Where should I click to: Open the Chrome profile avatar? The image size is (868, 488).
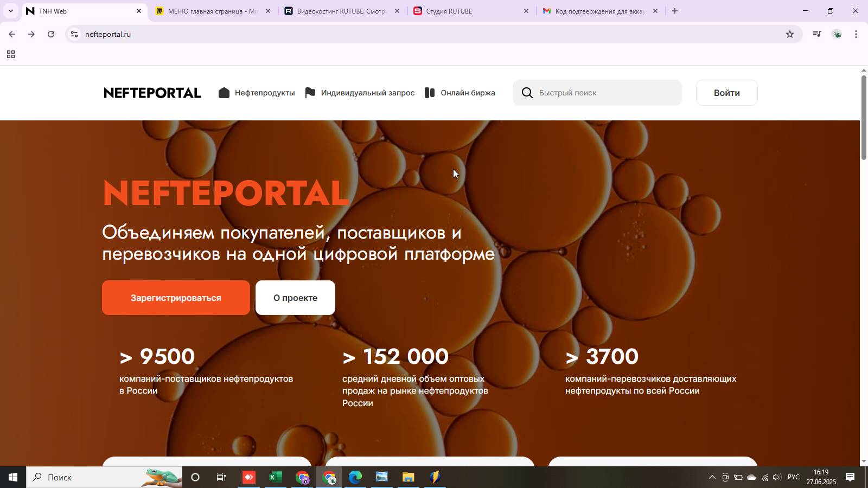click(x=837, y=34)
